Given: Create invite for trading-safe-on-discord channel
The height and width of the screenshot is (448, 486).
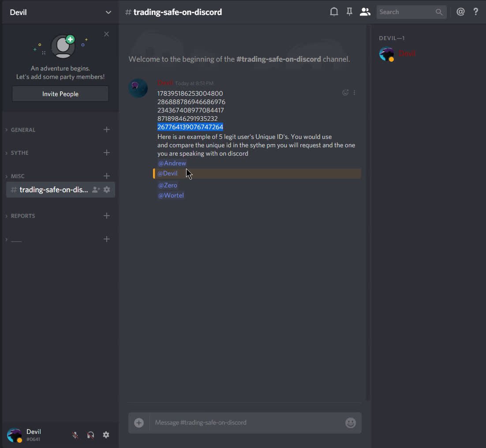Looking at the screenshot, I should point(96,190).
